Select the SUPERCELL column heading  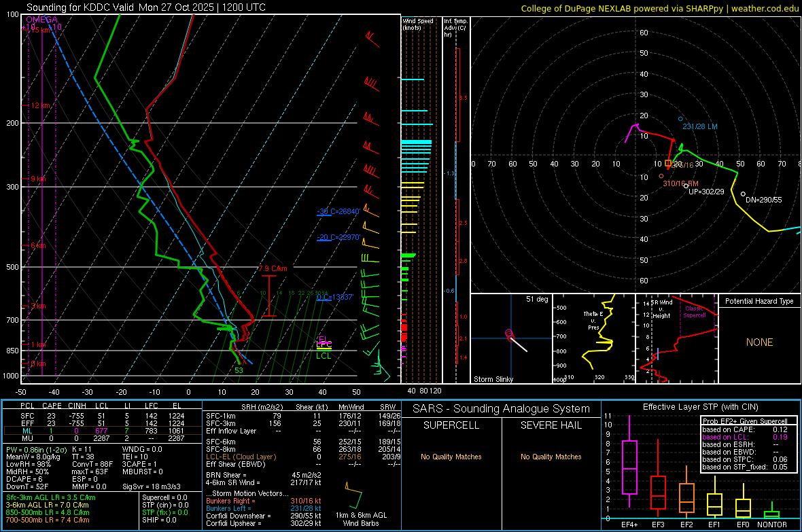[451, 425]
